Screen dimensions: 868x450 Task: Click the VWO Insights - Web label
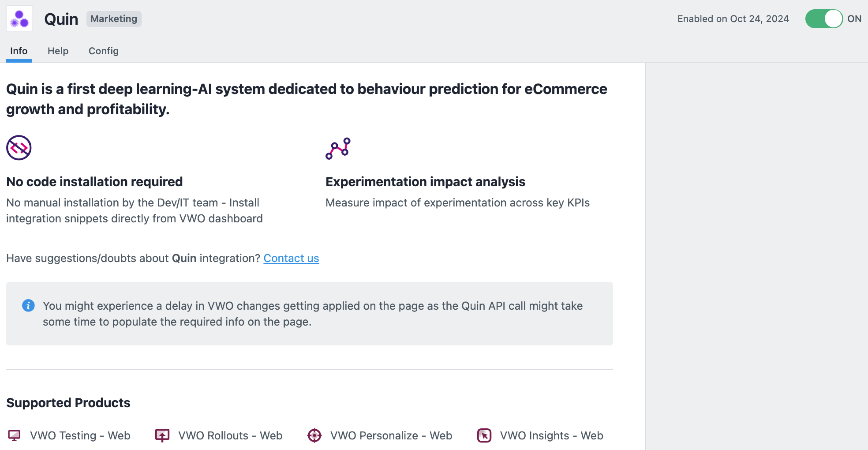pos(552,436)
